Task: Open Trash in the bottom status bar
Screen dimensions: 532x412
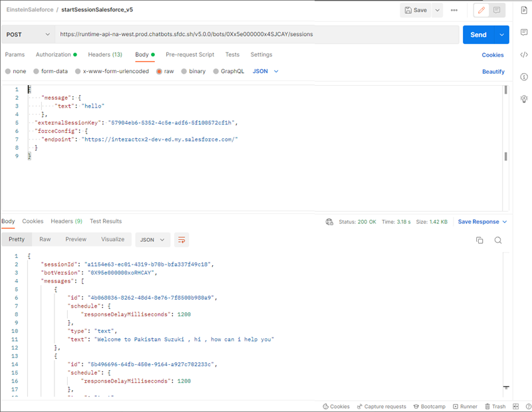Action: point(495,406)
